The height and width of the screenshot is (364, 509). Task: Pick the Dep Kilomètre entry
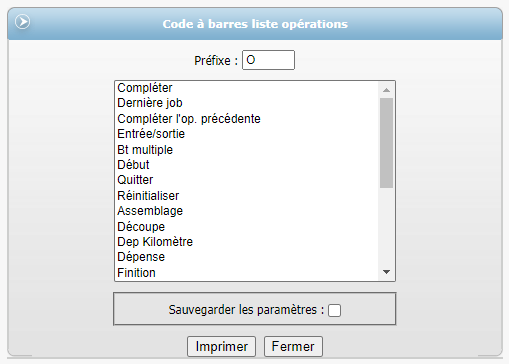246,242
